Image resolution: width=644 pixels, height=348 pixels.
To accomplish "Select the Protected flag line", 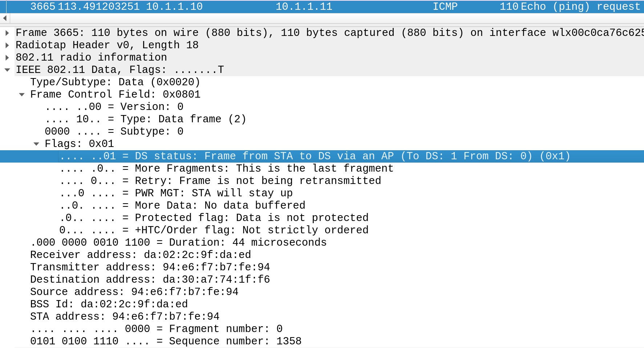I will 214,218.
